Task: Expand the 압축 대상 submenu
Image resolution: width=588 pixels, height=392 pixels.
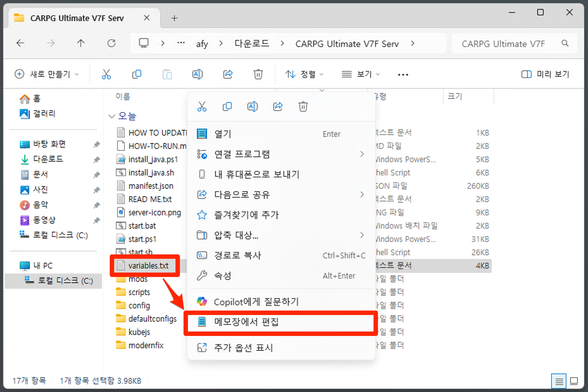Action: pyautogui.click(x=362, y=235)
